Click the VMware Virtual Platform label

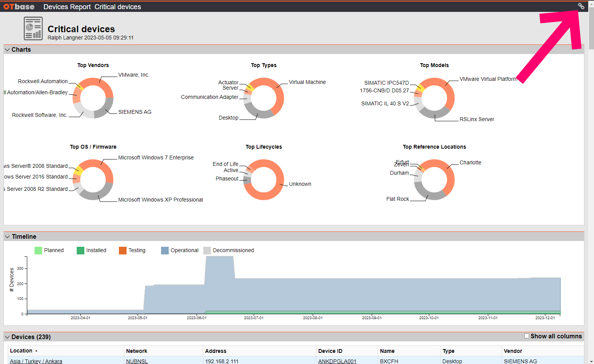pos(488,79)
